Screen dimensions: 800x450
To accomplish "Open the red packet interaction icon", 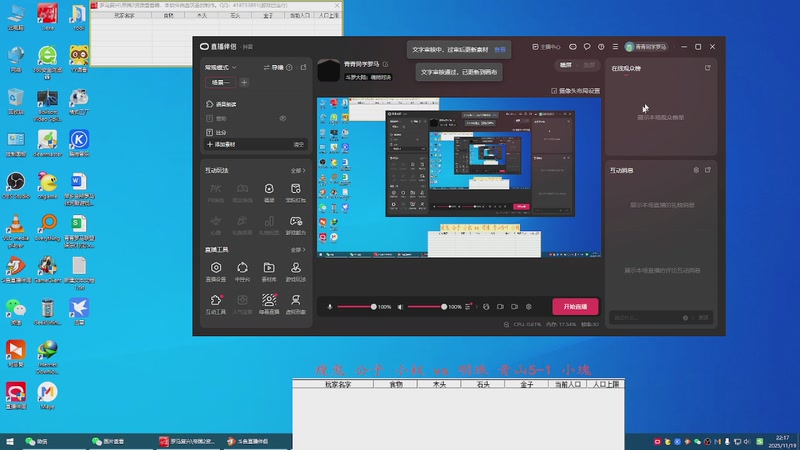I will [295, 192].
